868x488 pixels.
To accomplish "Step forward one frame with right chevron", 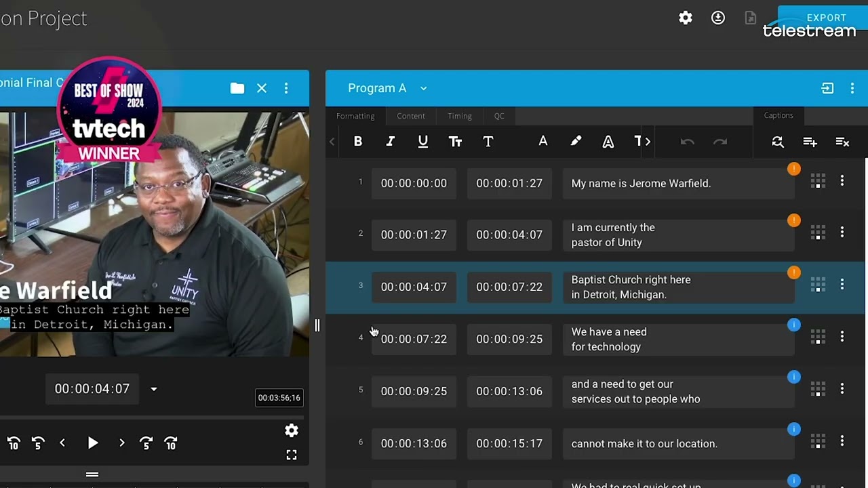I will point(122,443).
